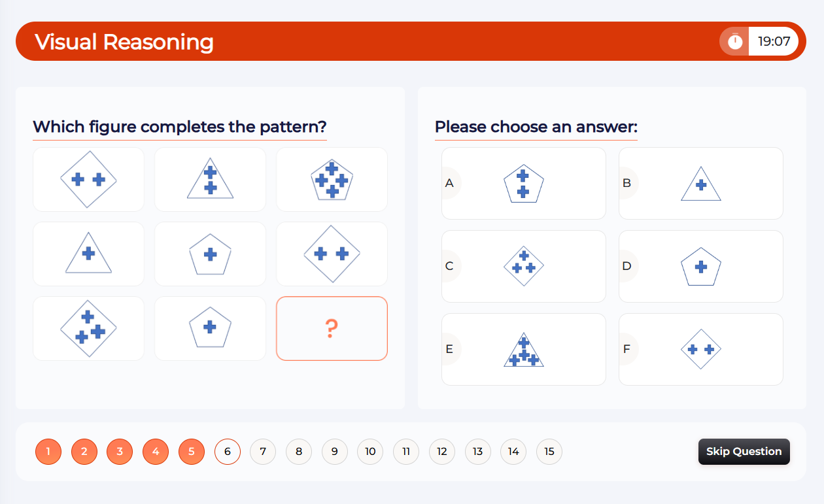Pick answer F diamond with two crosses

[x=701, y=350]
